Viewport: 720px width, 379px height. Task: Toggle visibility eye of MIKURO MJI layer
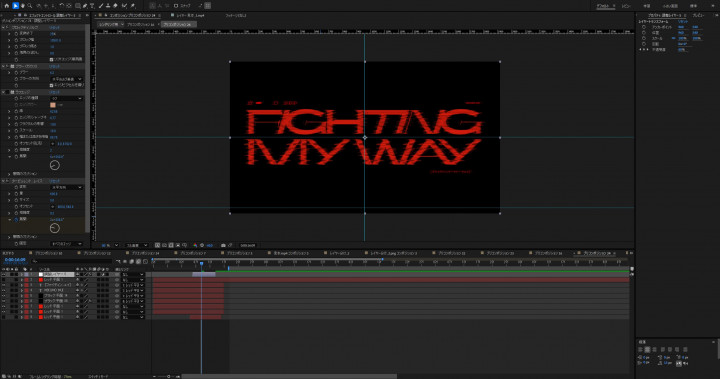[x=4, y=290]
